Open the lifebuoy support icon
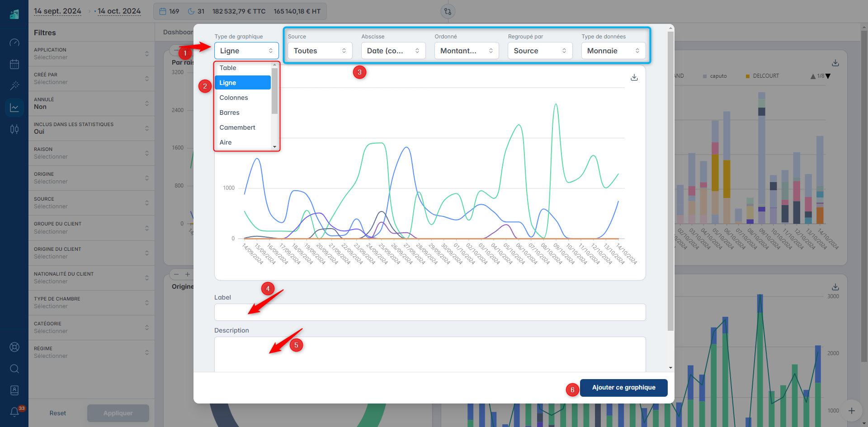Image resolution: width=868 pixels, height=427 pixels. click(x=14, y=347)
